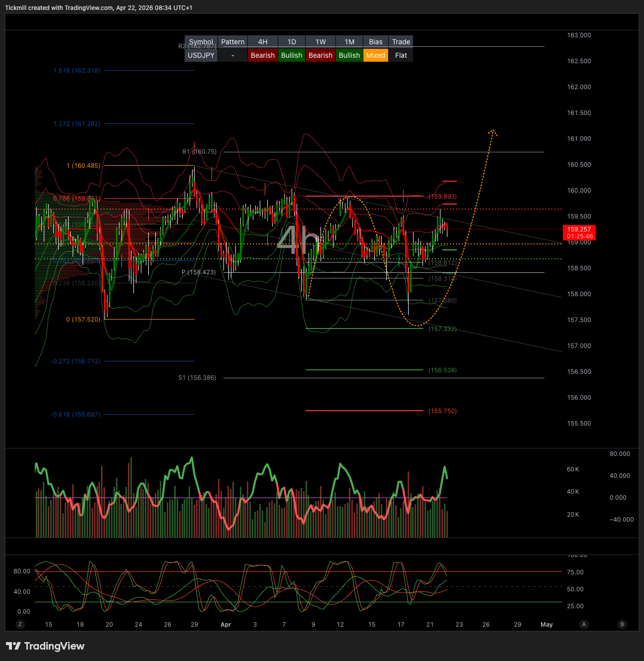Click the orange Mixed bias cell
This screenshot has height=661, width=644.
[x=376, y=55]
